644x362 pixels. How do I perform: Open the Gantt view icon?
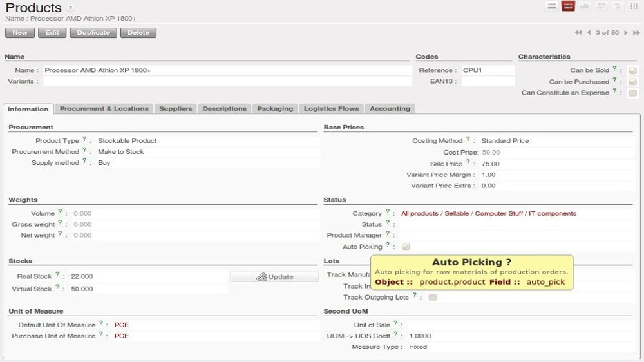(618, 6)
